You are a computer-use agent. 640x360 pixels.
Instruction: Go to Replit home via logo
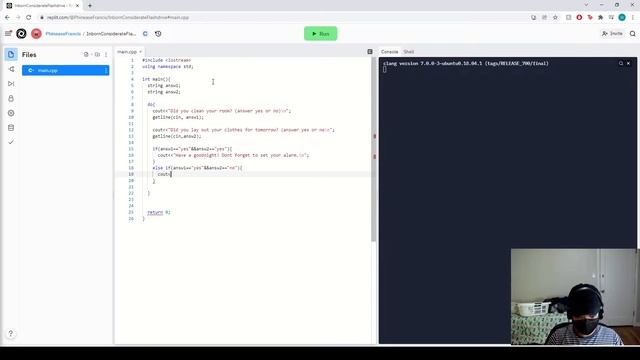pyautogui.click(x=21, y=33)
